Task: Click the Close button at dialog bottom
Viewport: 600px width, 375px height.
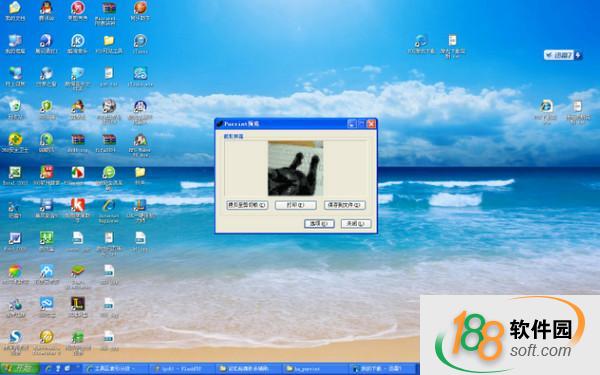Action: 356,223
